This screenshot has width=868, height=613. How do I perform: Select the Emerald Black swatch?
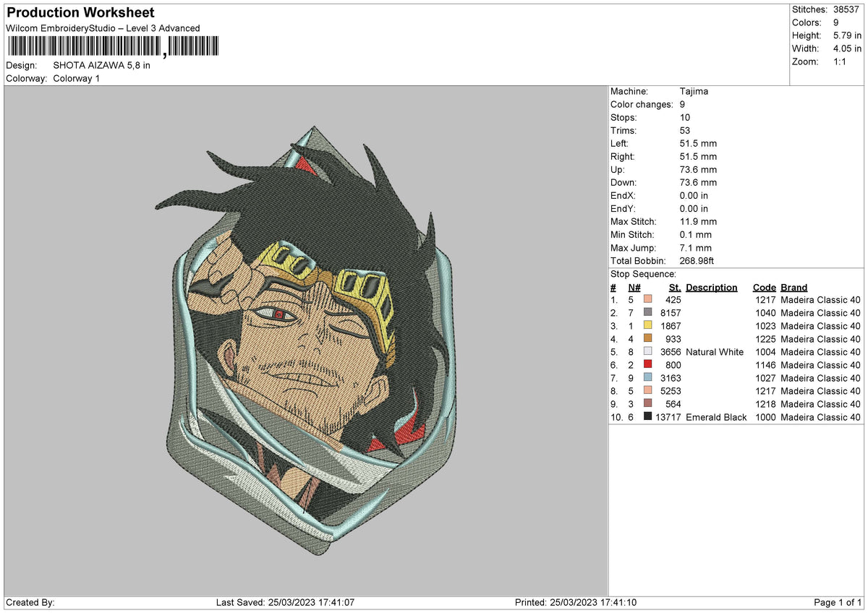coord(648,417)
